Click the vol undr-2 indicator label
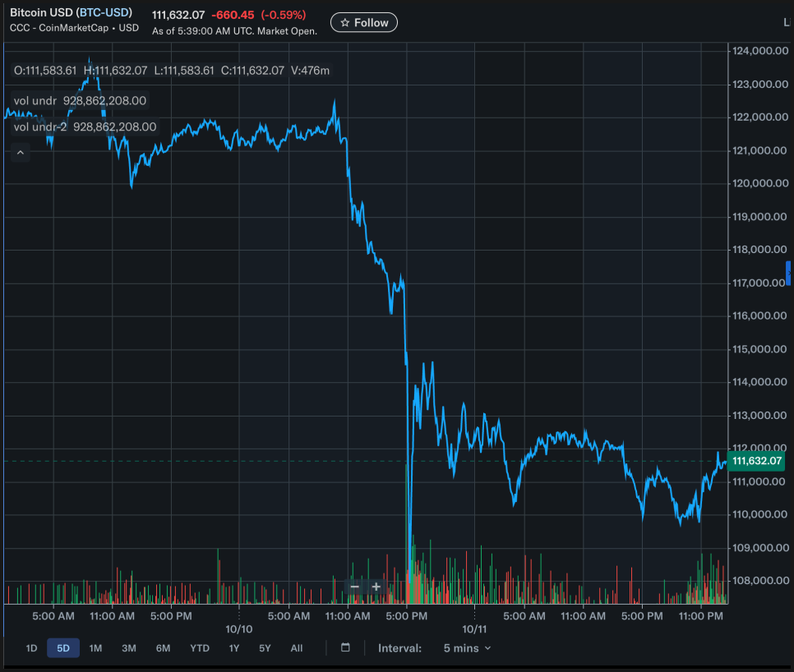This screenshot has width=794, height=672. (85, 127)
